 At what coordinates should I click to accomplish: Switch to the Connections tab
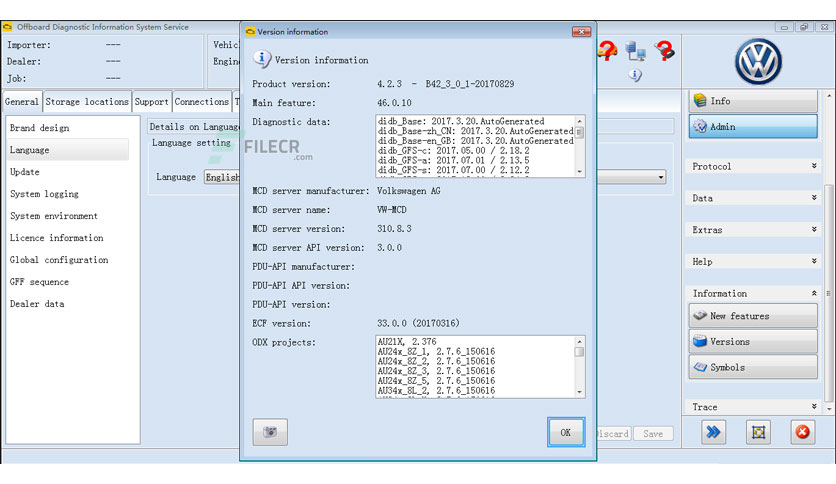click(202, 101)
